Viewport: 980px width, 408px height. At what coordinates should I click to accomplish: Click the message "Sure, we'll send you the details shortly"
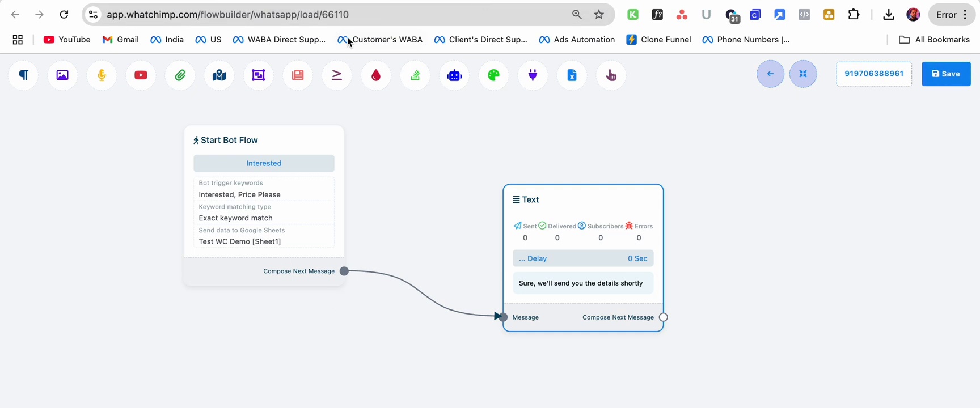click(x=581, y=283)
